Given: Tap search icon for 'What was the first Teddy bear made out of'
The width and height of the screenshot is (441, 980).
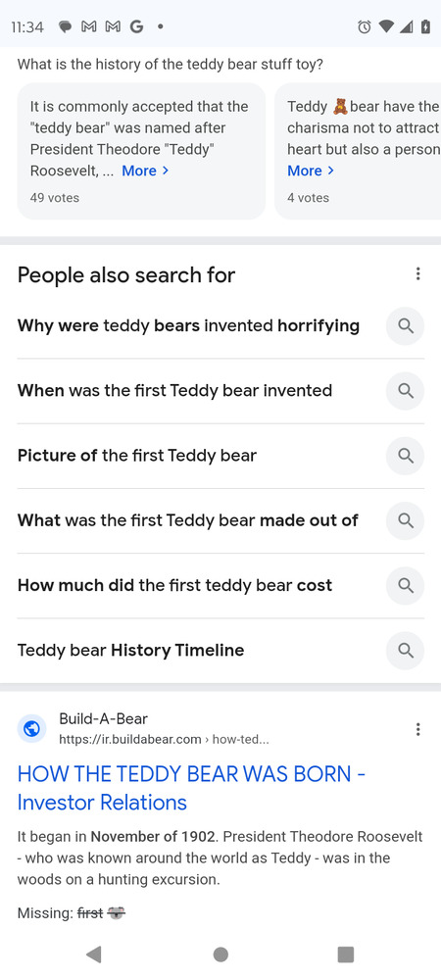Looking at the screenshot, I should click(406, 520).
